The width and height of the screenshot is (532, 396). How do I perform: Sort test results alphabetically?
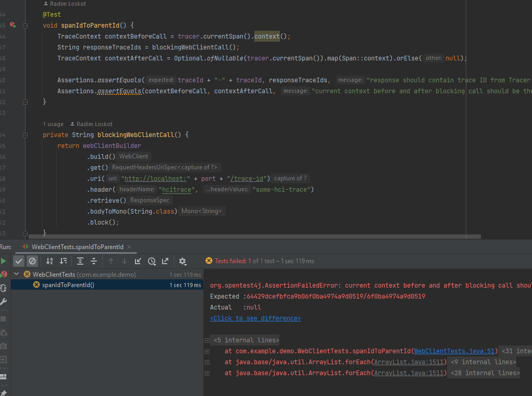[50, 261]
